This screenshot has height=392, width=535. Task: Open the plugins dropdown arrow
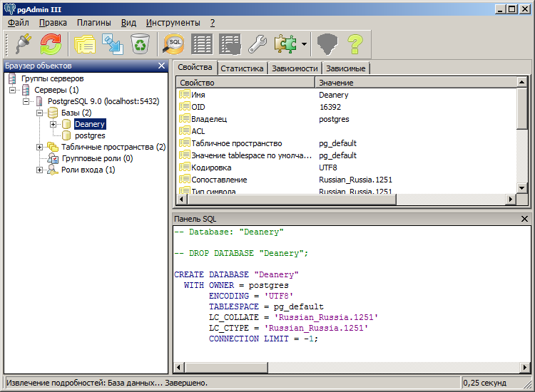click(304, 44)
